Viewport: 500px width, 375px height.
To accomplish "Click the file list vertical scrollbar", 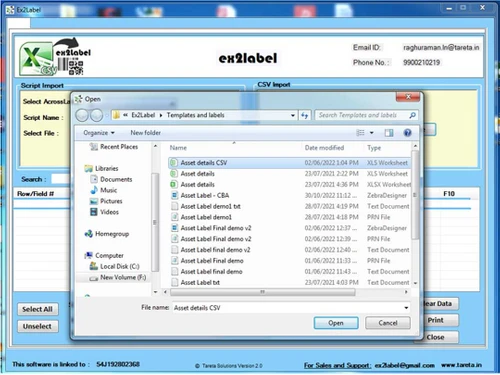I will click(415, 195).
